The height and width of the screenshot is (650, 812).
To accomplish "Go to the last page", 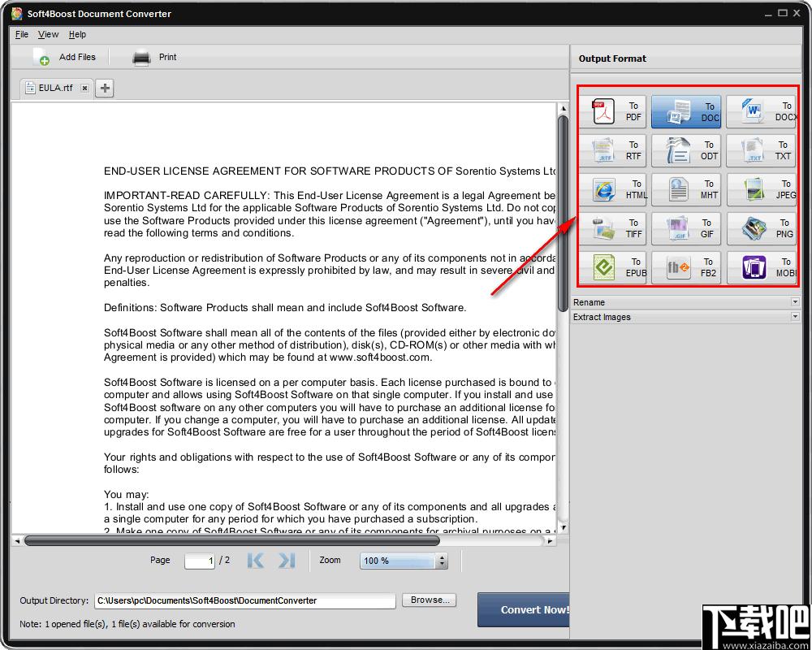I will coord(287,561).
